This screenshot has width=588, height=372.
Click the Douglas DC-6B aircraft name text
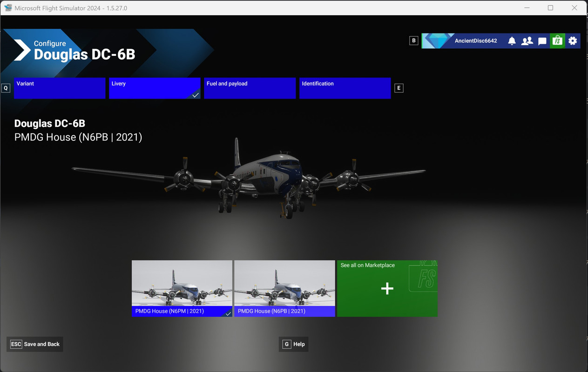click(x=50, y=124)
